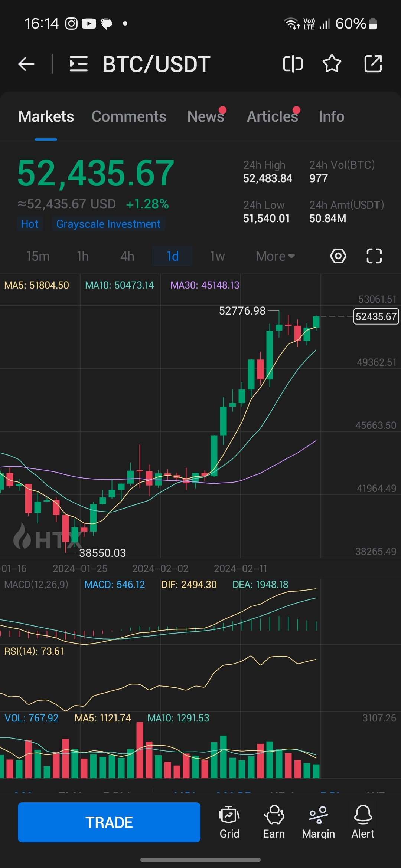Expand chart to fullscreen
This screenshot has height=868, width=401.
(x=374, y=256)
